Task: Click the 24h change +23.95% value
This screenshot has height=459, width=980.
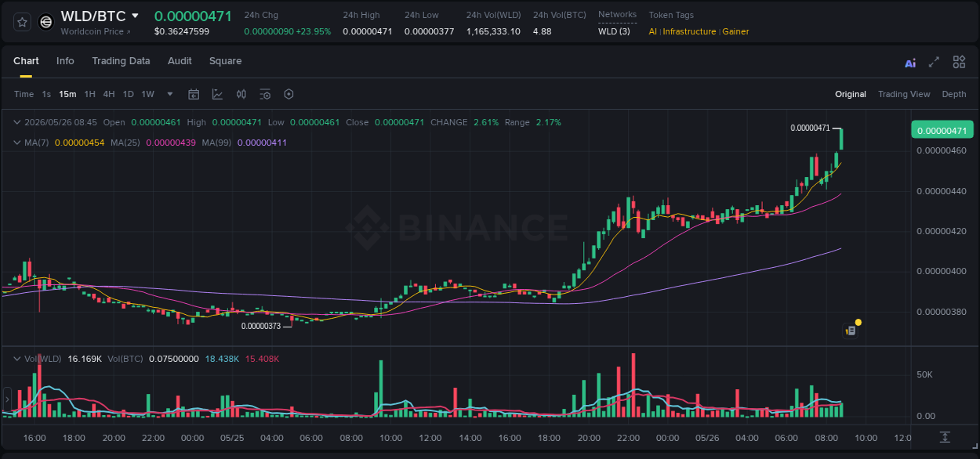Action: click(x=314, y=31)
